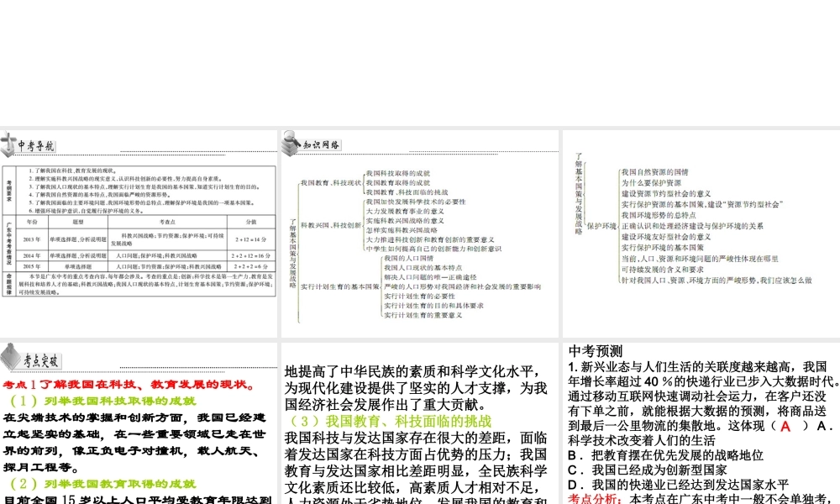Image resolution: width=840 pixels, height=504 pixels.
Task: Click the leaf 为什么要保护资源
Action: click(x=651, y=182)
